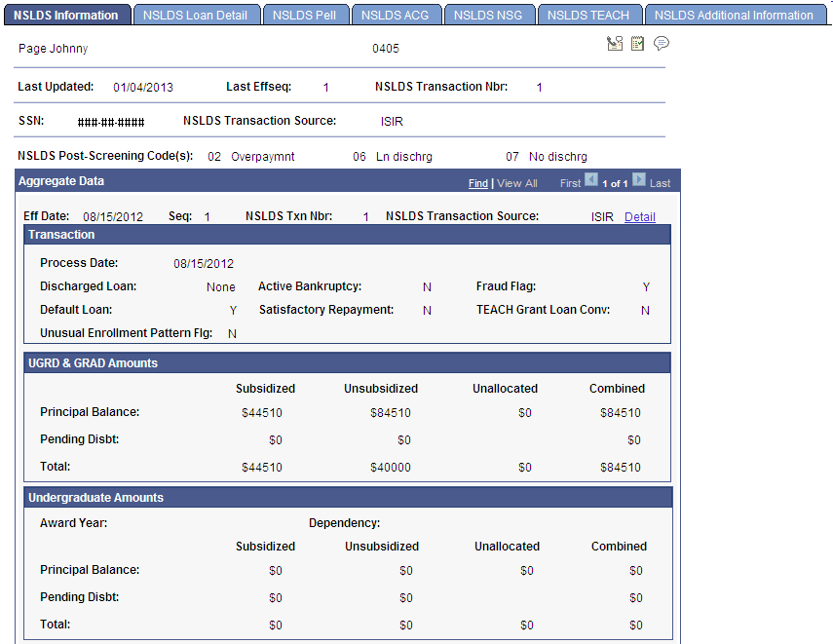
Task: Click the Find link in Aggregate Data
Action: click(x=478, y=182)
